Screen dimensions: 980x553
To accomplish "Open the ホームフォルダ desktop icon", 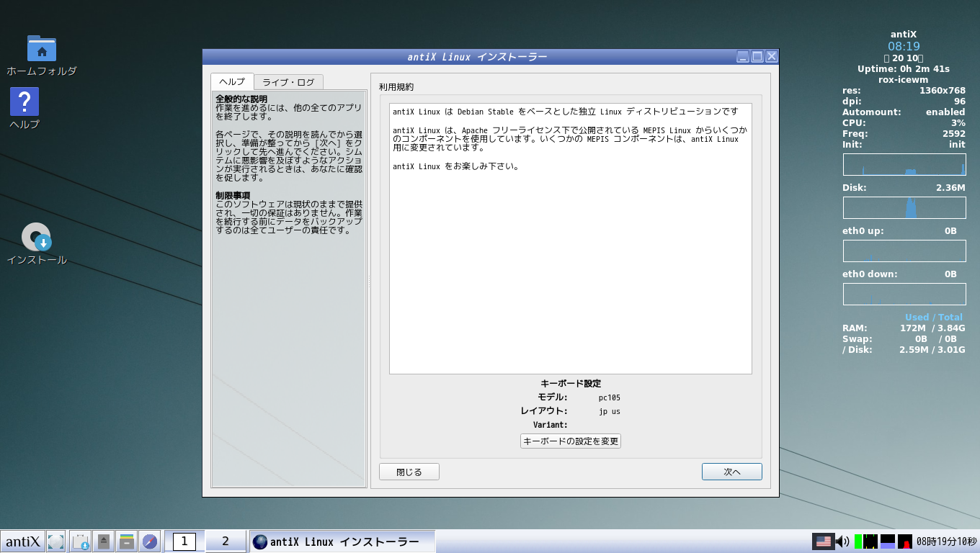I will coord(42,55).
